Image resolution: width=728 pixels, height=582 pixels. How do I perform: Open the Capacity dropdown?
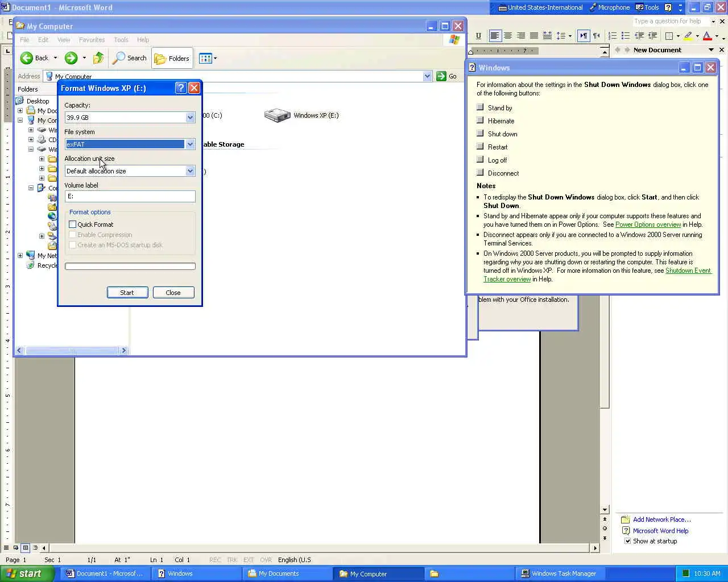point(190,118)
